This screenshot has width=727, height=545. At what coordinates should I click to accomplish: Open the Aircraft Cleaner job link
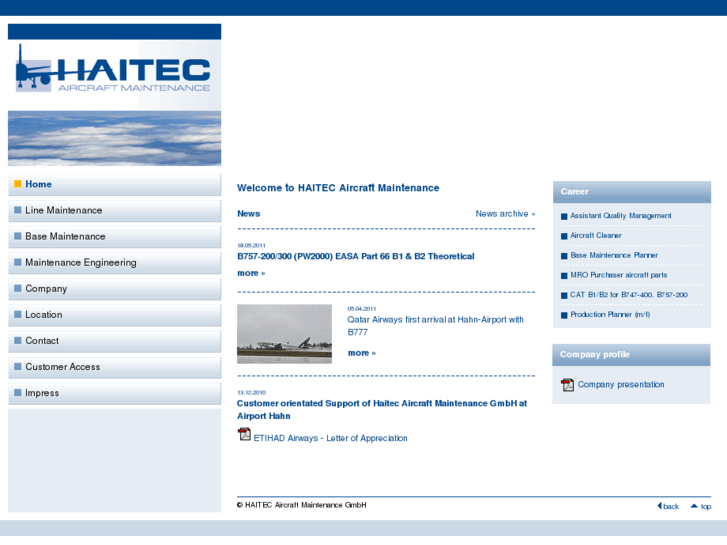(x=596, y=236)
